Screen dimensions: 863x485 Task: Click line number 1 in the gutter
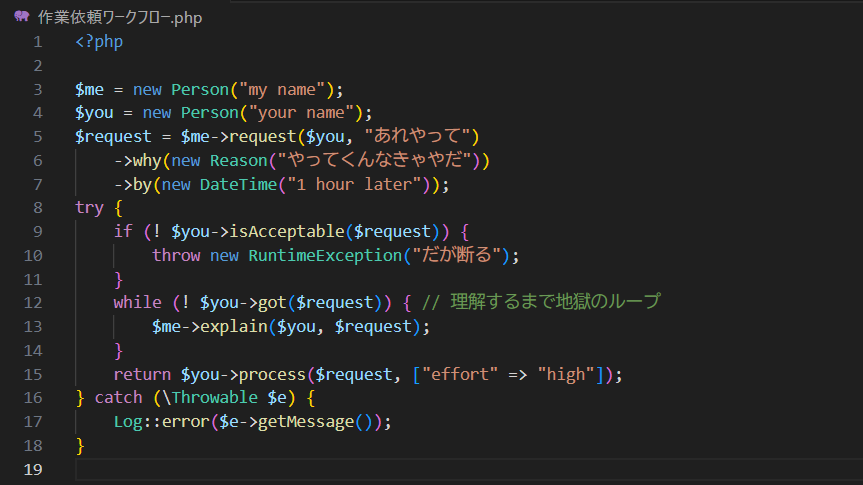(x=37, y=42)
